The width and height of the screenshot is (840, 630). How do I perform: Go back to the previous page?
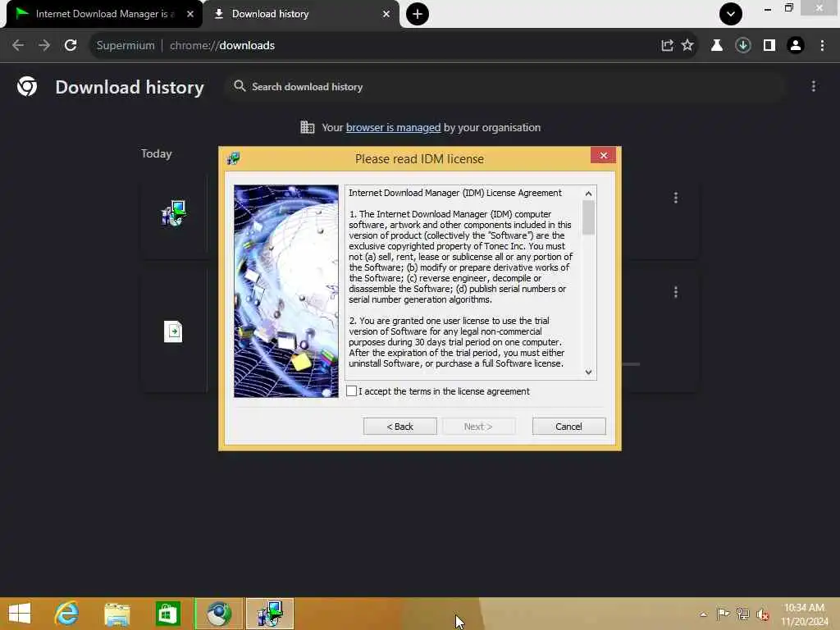click(x=18, y=46)
